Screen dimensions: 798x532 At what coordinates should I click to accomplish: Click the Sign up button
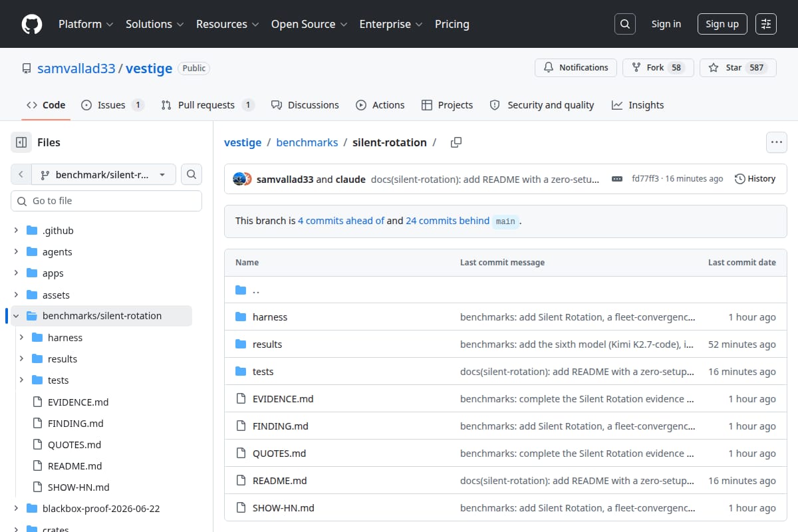coord(722,24)
